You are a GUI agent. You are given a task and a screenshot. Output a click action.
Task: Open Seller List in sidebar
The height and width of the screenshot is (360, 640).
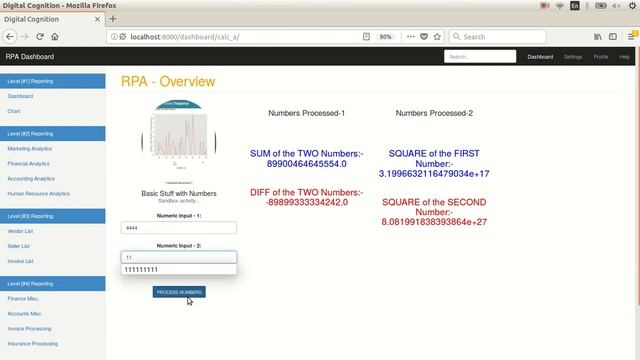(x=18, y=246)
